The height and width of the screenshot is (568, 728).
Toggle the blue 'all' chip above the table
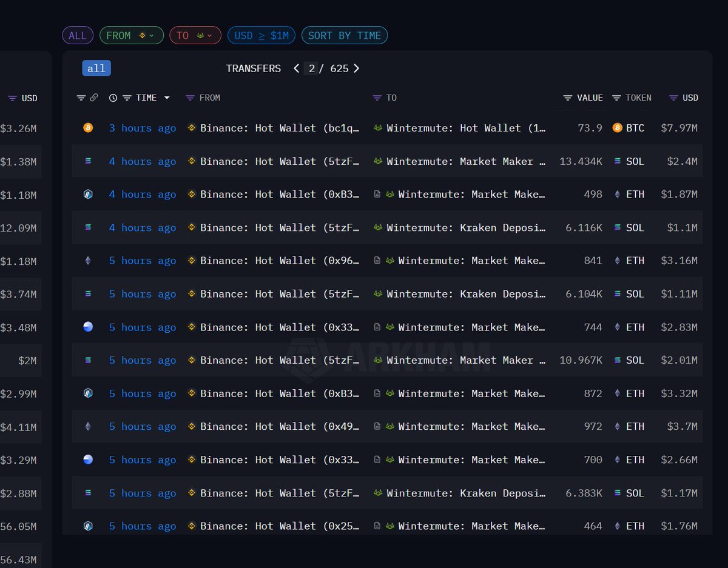96,68
